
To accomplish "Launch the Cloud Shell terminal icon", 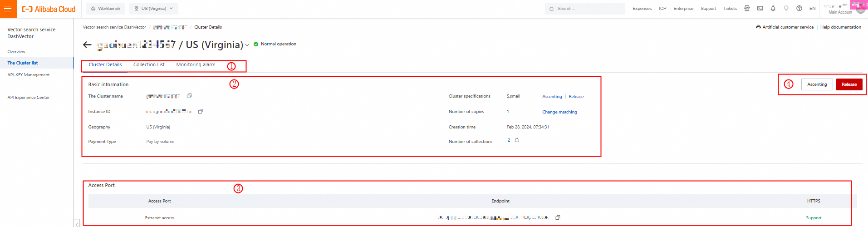I will (x=760, y=8).
